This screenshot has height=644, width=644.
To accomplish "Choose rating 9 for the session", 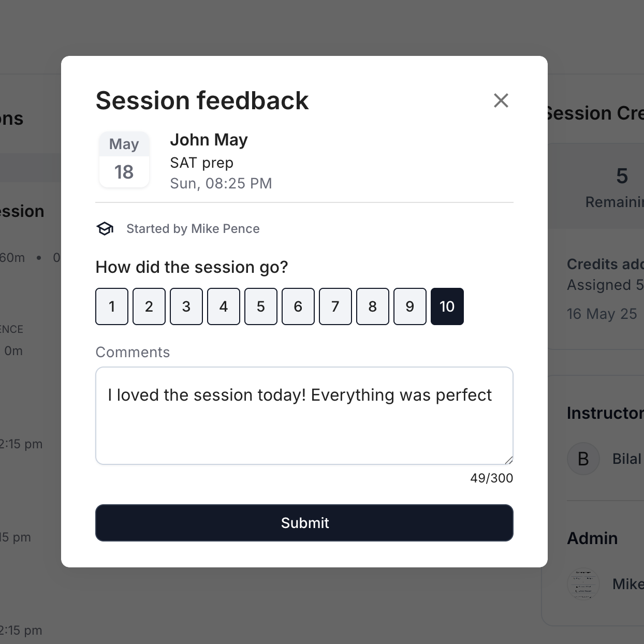I will pyautogui.click(x=410, y=306).
